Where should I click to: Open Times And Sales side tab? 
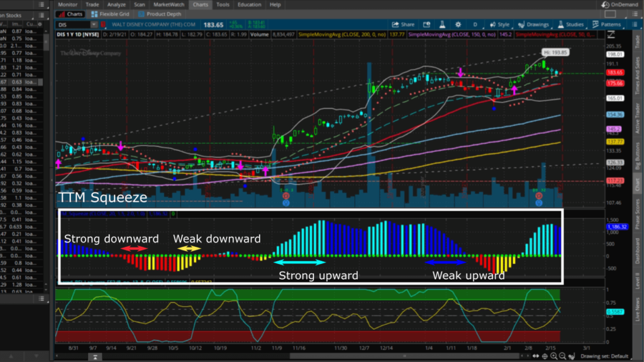pos(638,75)
